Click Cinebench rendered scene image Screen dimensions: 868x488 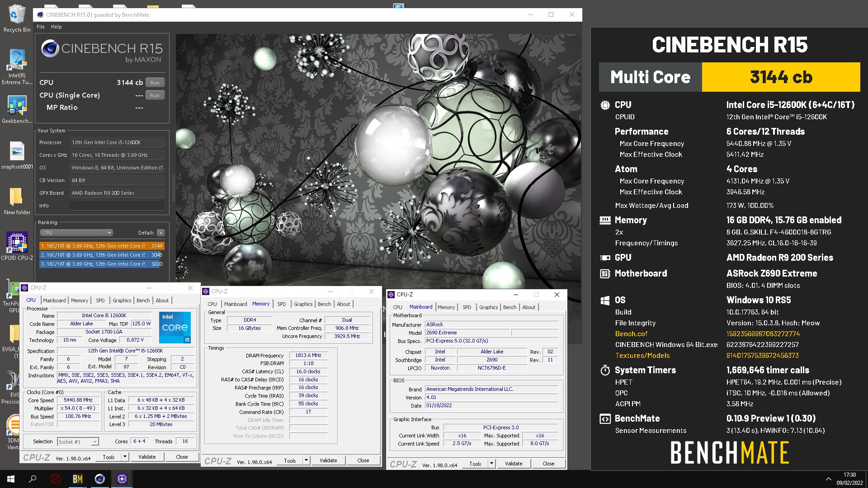tap(377, 158)
